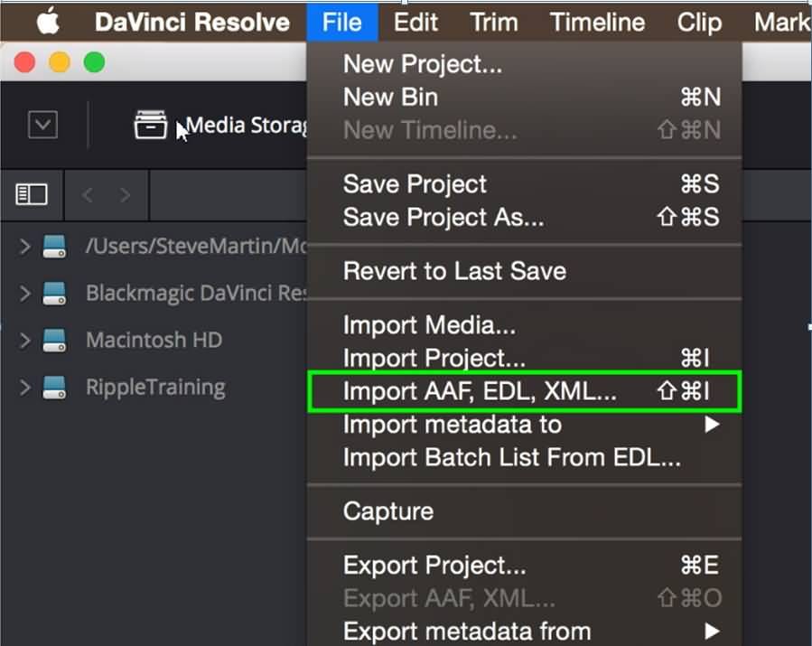Select Save Project As menu item
The image size is (812, 646).
(x=443, y=217)
